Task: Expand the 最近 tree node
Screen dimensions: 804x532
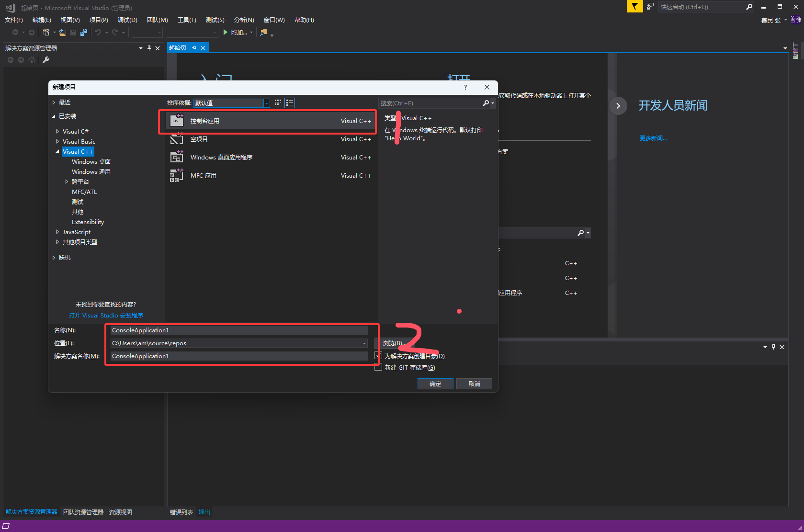Action: coord(54,102)
